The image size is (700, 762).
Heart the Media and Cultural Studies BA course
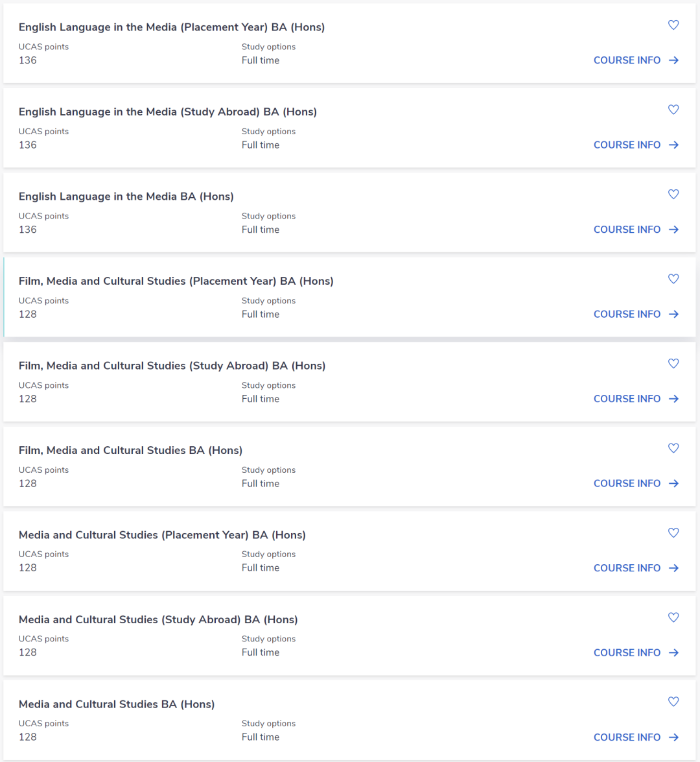(x=673, y=702)
